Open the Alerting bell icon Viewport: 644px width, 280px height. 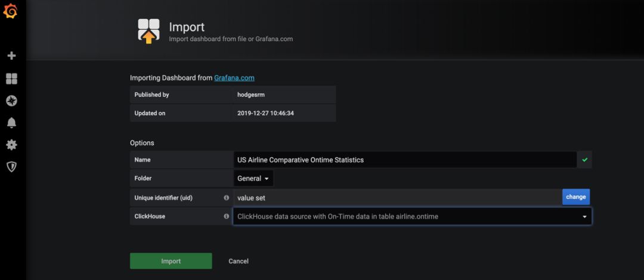click(11, 122)
